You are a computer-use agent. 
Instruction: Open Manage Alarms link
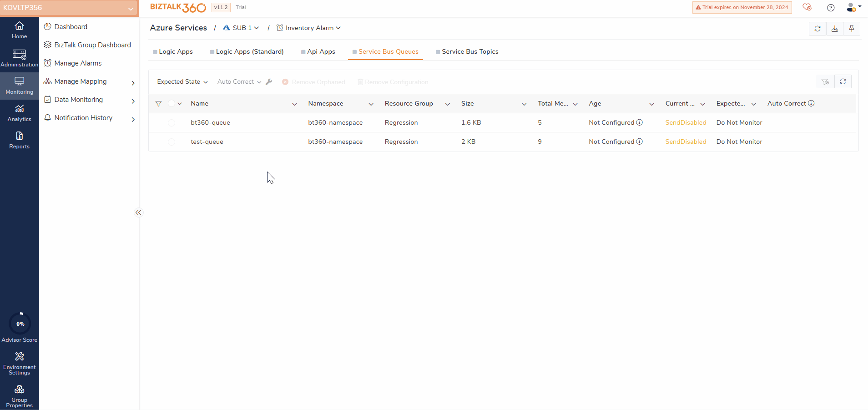coord(78,63)
